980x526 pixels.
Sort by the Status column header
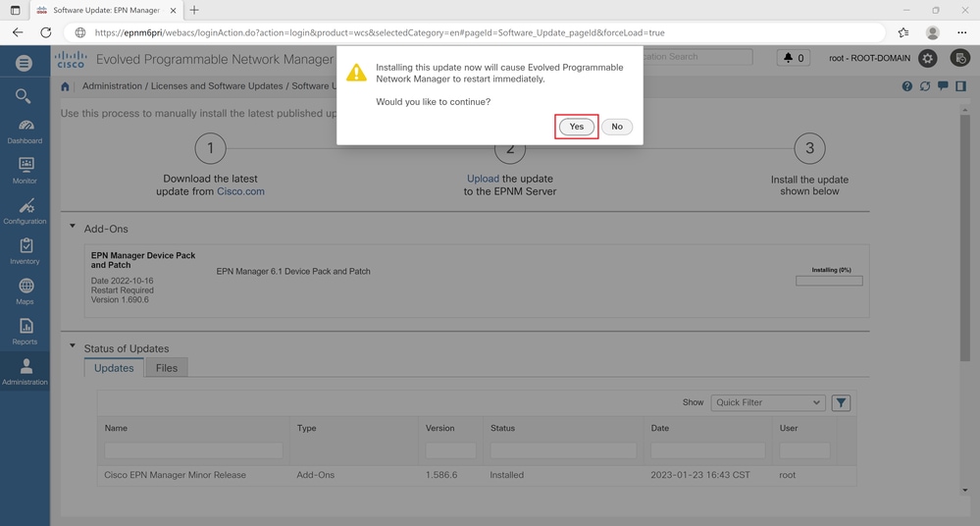[x=502, y=429]
